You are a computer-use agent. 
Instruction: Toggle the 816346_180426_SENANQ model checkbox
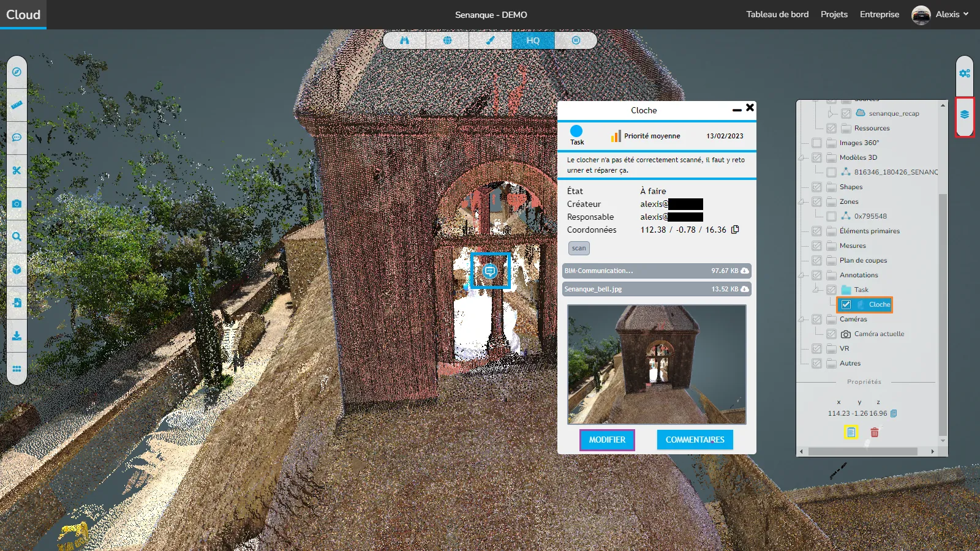coord(831,172)
